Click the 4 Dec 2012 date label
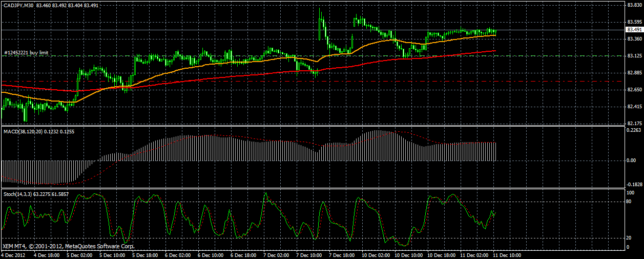Viewport: 644px width, 259px height. [x=13, y=254]
